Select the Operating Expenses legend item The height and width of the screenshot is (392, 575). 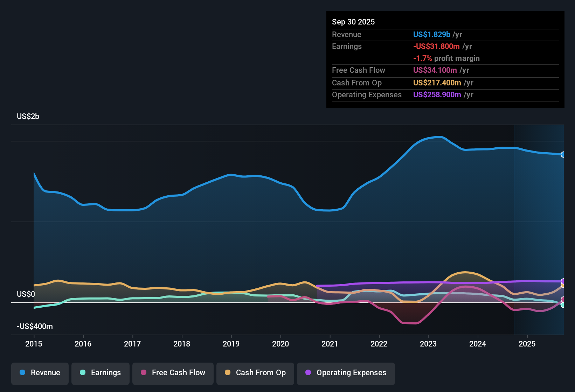click(346, 373)
